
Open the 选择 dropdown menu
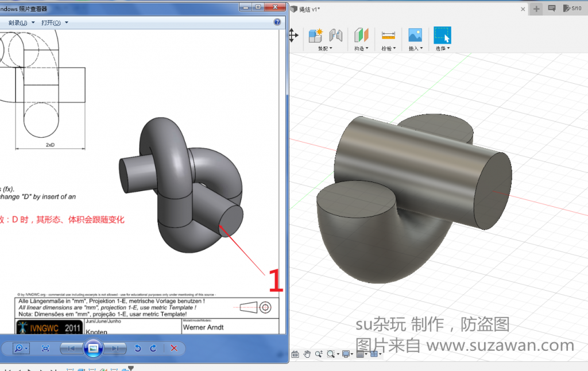tap(443, 48)
